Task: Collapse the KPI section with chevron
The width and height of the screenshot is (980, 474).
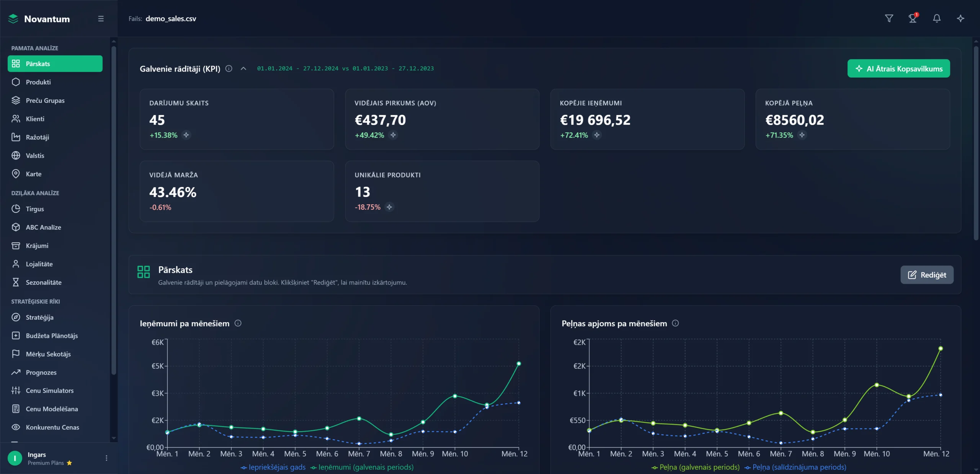Action: 243,68
